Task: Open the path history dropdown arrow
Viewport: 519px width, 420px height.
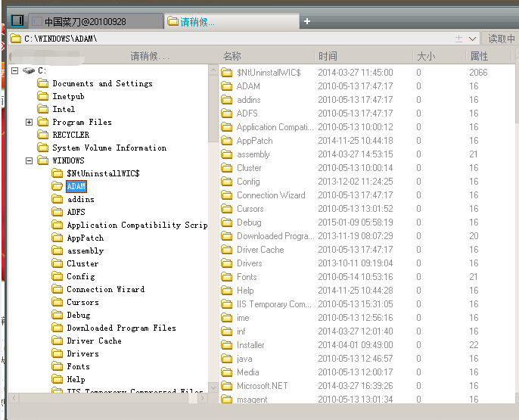Action: [472, 39]
